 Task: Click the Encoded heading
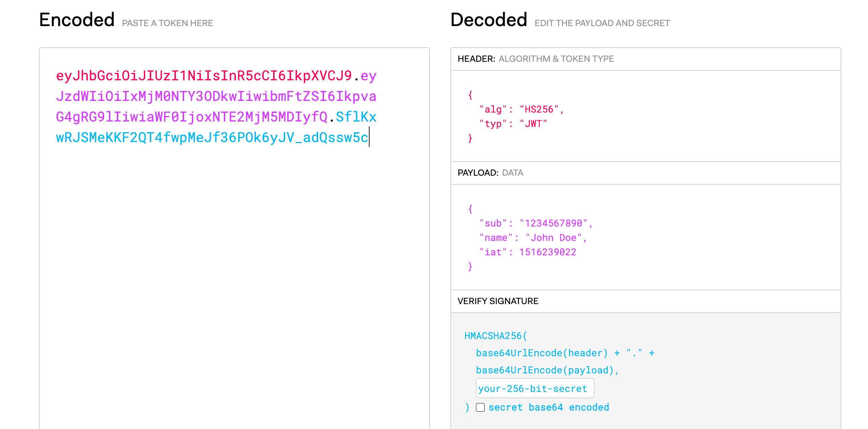[77, 20]
